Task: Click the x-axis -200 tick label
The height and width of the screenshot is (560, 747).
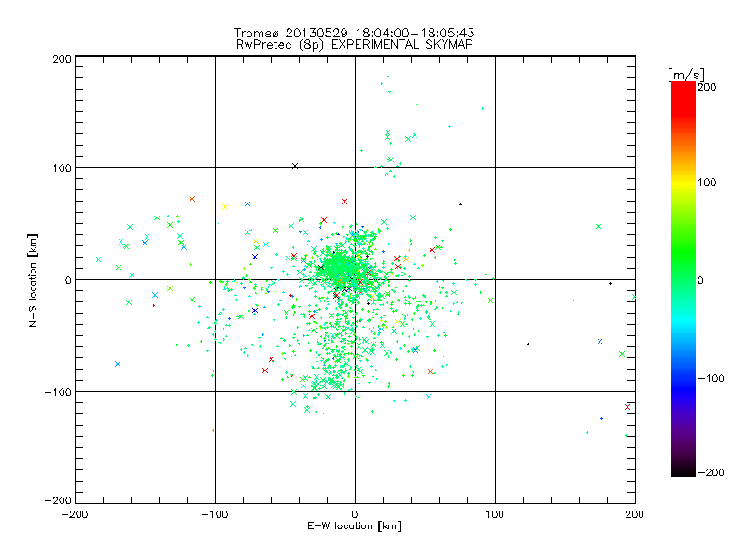Action: tap(75, 514)
